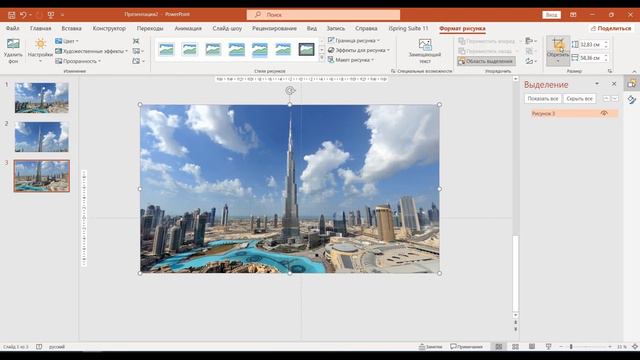The image size is (640, 360).
Task: Click the zoom slider handle
Action: [x=571, y=347]
